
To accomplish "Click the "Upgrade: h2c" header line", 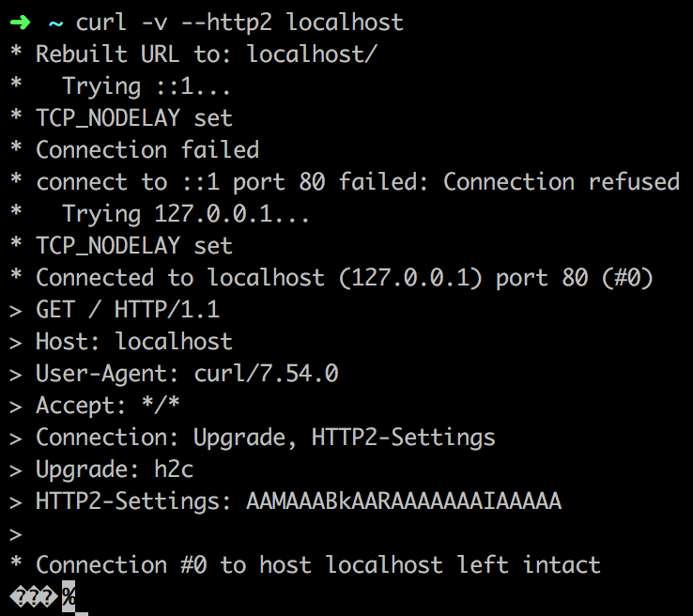I will 115,470.
